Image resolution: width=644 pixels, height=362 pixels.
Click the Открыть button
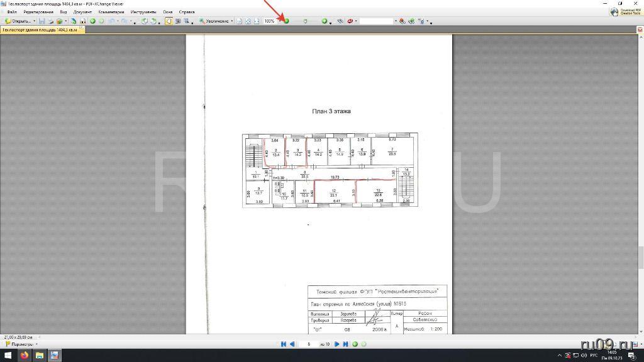coord(18,21)
